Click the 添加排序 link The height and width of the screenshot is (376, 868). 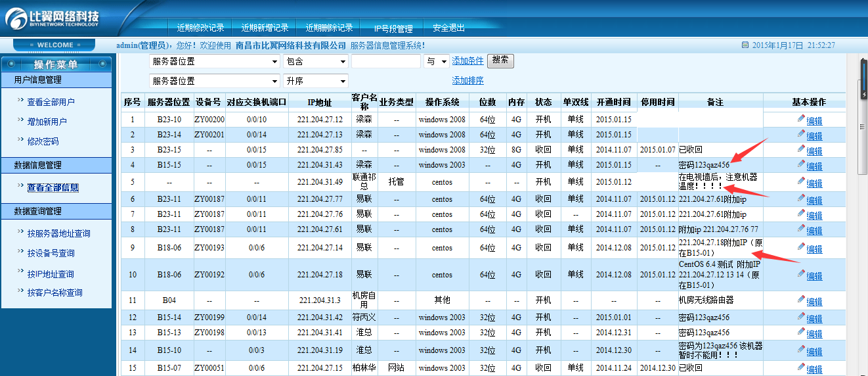pos(468,80)
